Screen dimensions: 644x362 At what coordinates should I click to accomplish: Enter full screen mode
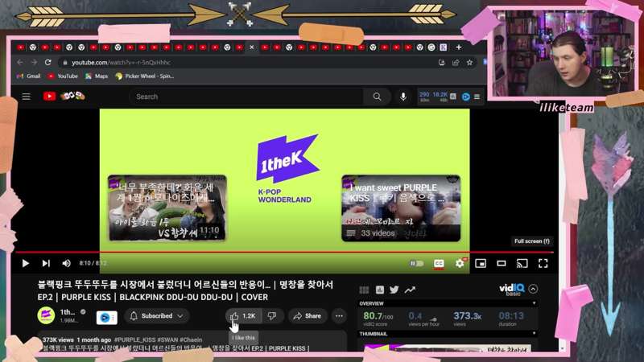tap(543, 263)
